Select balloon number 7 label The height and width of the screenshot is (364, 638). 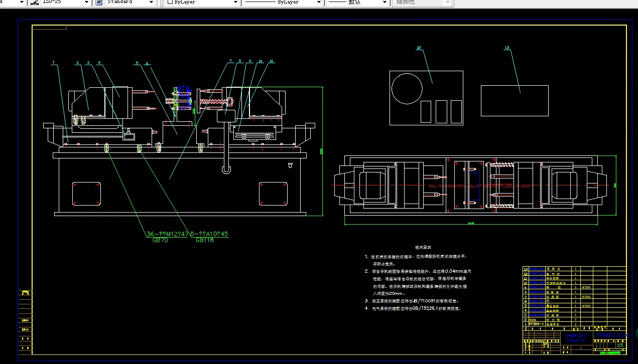point(231,61)
